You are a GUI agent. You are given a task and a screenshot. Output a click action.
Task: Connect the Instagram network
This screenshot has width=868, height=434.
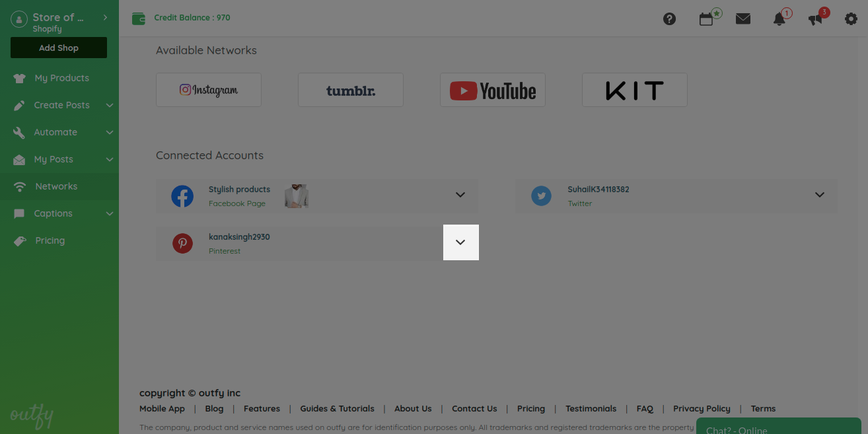point(209,90)
